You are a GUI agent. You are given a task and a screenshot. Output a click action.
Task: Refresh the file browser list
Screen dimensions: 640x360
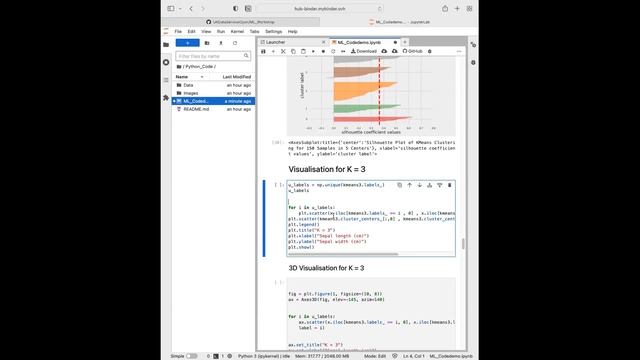pyautogui.click(x=235, y=43)
